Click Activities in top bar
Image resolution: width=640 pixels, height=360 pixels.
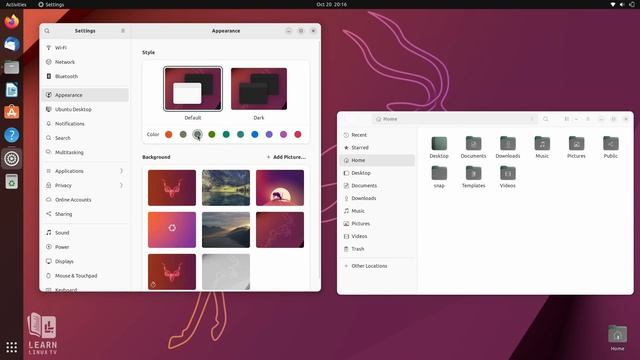(16, 4)
